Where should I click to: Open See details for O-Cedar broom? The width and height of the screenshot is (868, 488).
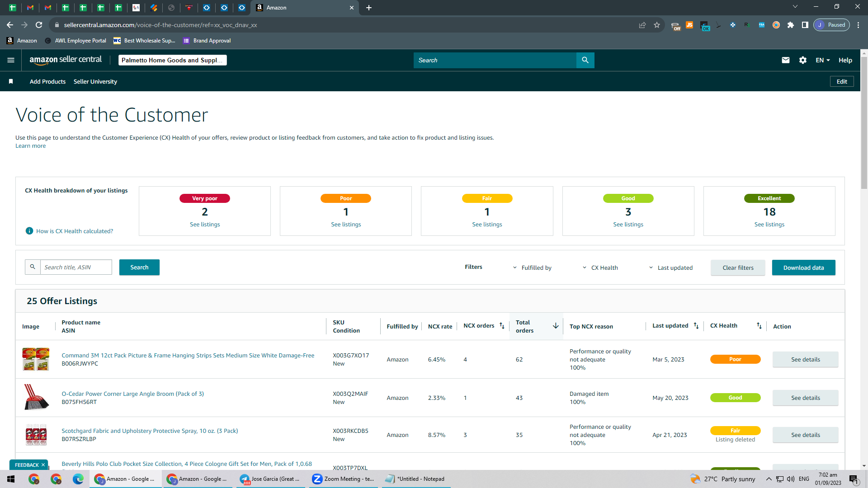pyautogui.click(x=805, y=398)
